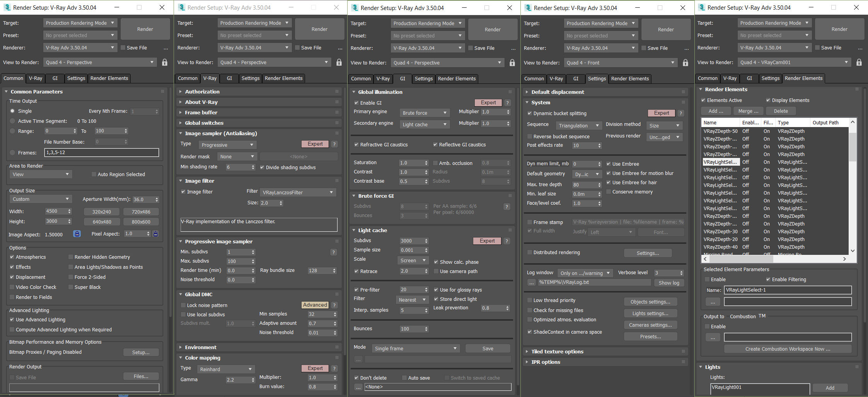This screenshot has height=397, width=868.
Task: Click Merge ... in Render Elements
Action: pos(748,111)
